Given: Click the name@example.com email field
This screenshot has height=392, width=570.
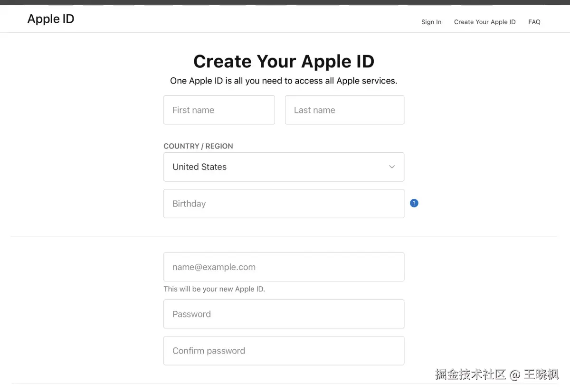Looking at the screenshot, I should click(284, 267).
